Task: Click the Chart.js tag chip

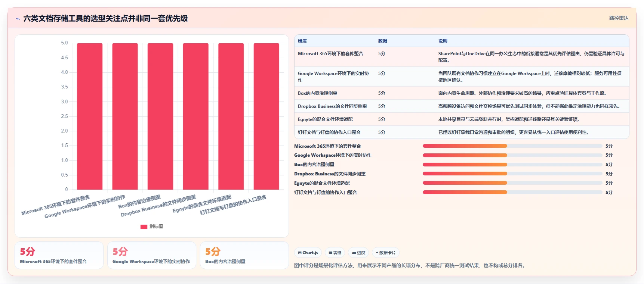Action: pyautogui.click(x=308, y=253)
